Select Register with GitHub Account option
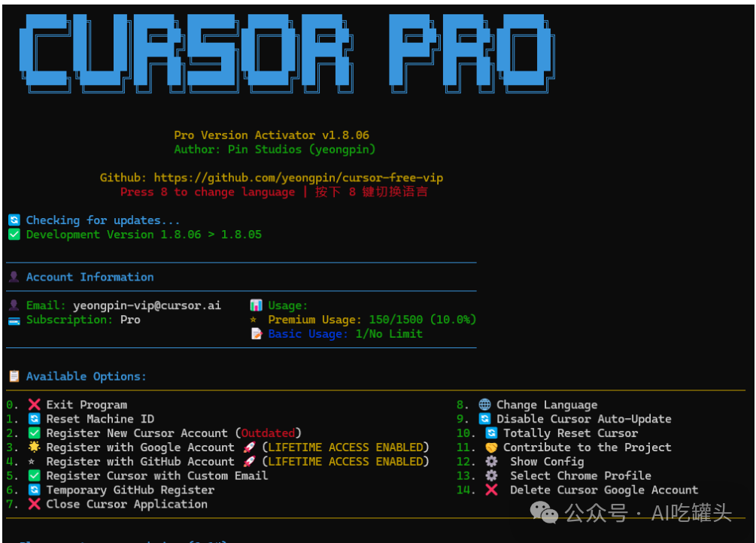This screenshot has width=756, height=543. (x=141, y=462)
